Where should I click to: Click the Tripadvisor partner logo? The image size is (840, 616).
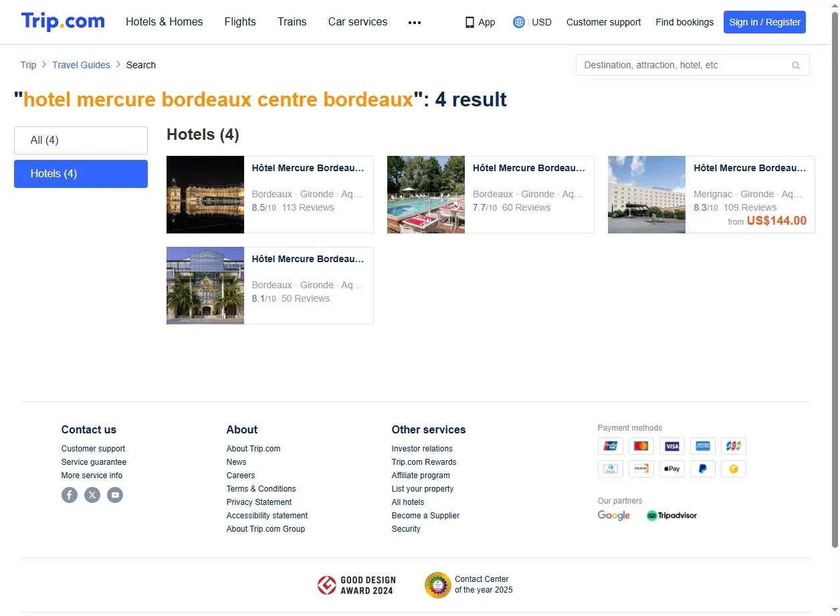click(x=671, y=516)
